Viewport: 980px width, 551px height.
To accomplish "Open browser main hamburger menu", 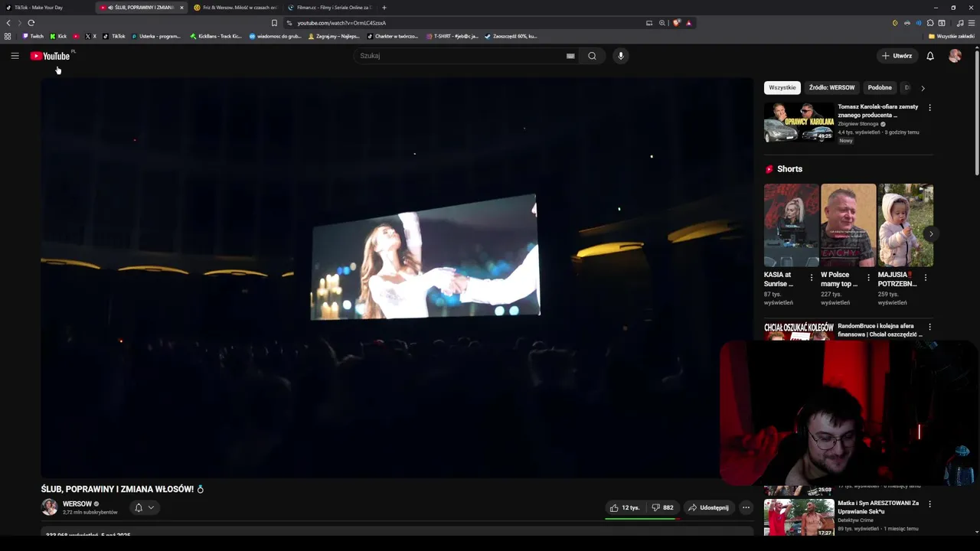I will (972, 23).
